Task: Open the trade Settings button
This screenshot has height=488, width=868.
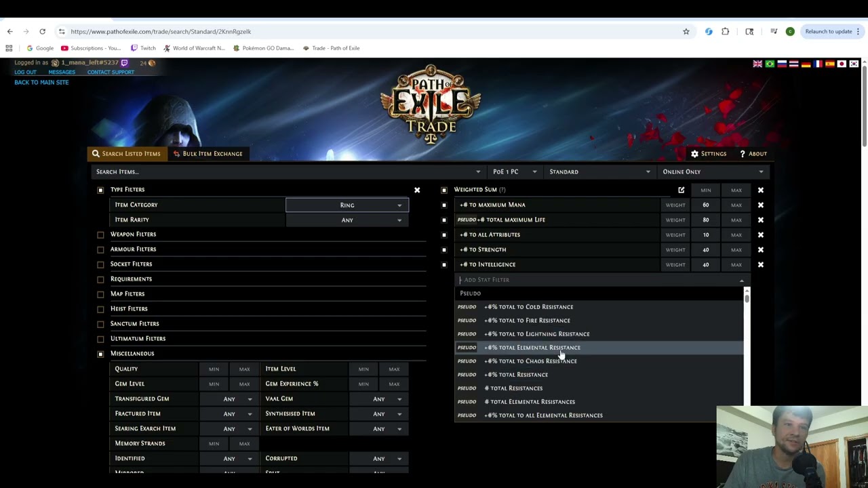Action: (709, 154)
